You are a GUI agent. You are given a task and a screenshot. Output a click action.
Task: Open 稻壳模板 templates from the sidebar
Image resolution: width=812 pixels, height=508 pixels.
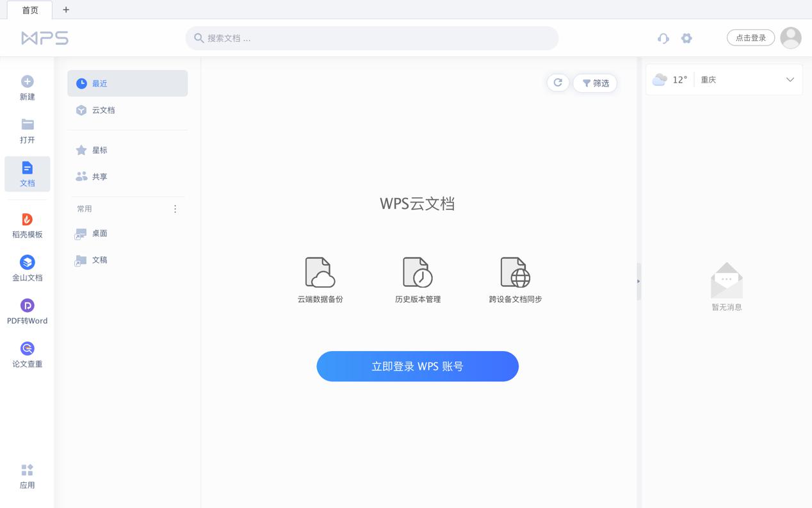[x=27, y=224]
